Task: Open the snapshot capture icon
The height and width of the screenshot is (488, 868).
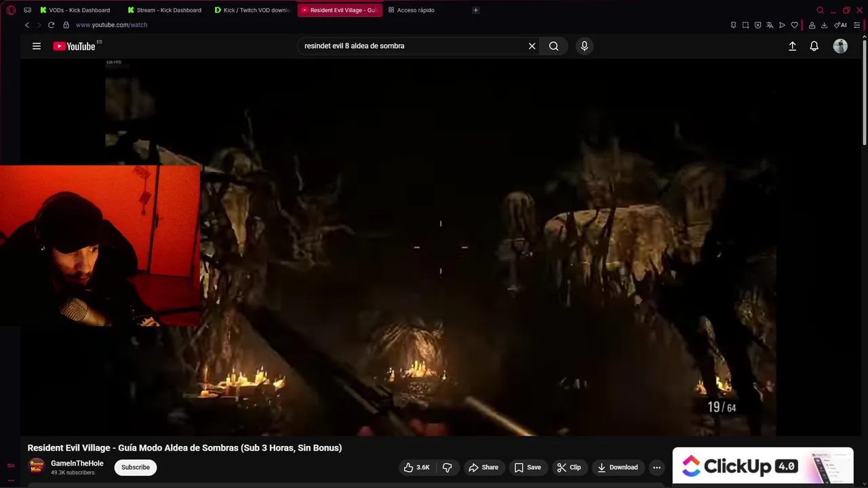Action: coord(745,25)
